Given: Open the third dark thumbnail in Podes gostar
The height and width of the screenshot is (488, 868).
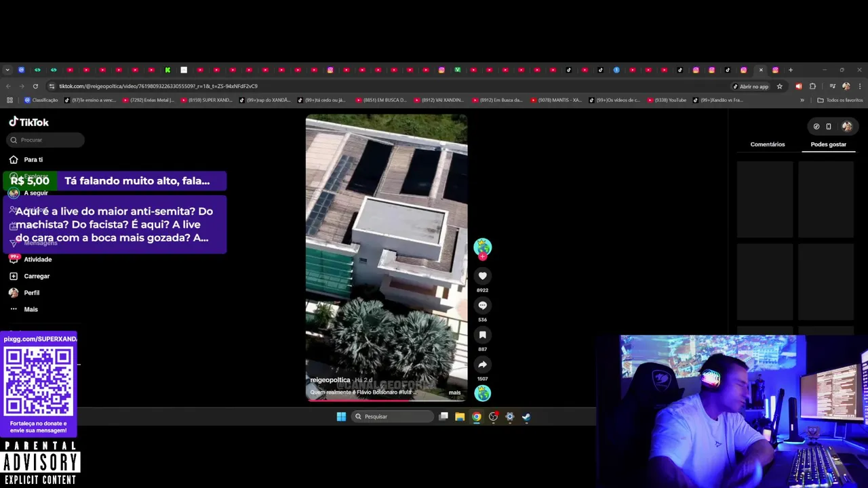Looking at the screenshot, I should [x=765, y=281].
